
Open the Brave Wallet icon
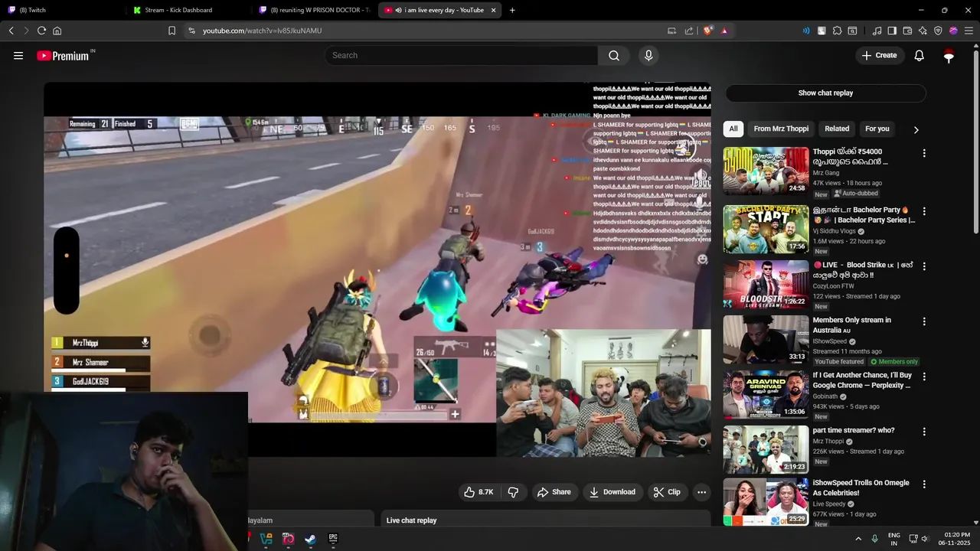pos(907,31)
